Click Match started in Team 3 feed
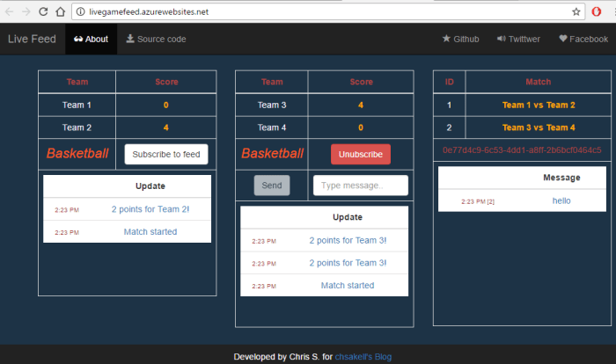 (x=348, y=286)
